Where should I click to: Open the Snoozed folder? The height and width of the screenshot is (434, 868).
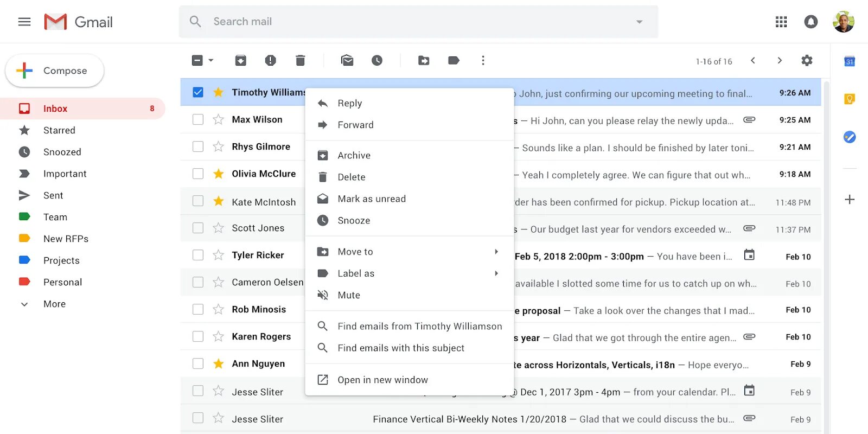coord(82,152)
